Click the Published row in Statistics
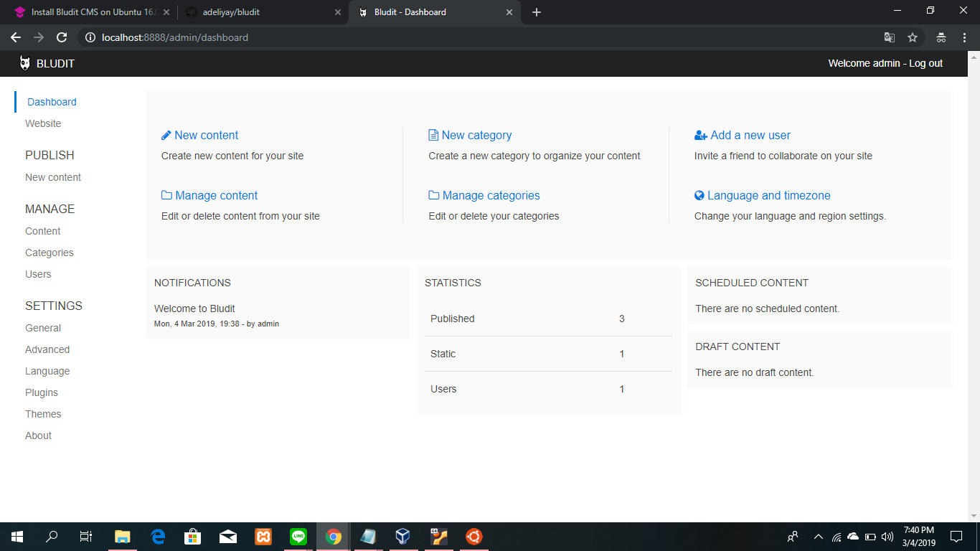980x551 pixels. [x=548, y=319]
